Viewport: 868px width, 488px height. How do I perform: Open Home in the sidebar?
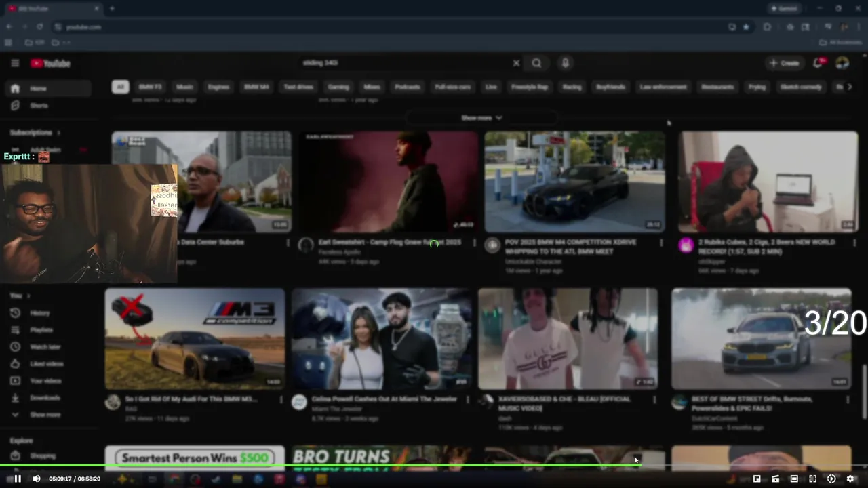click(x=47, y=89)
